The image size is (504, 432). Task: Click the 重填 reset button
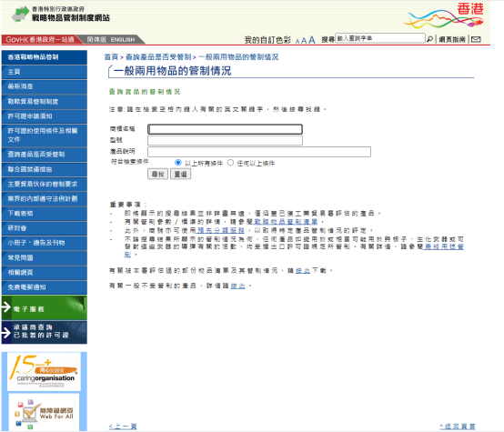pyautogui.click(x=180, y=175)
